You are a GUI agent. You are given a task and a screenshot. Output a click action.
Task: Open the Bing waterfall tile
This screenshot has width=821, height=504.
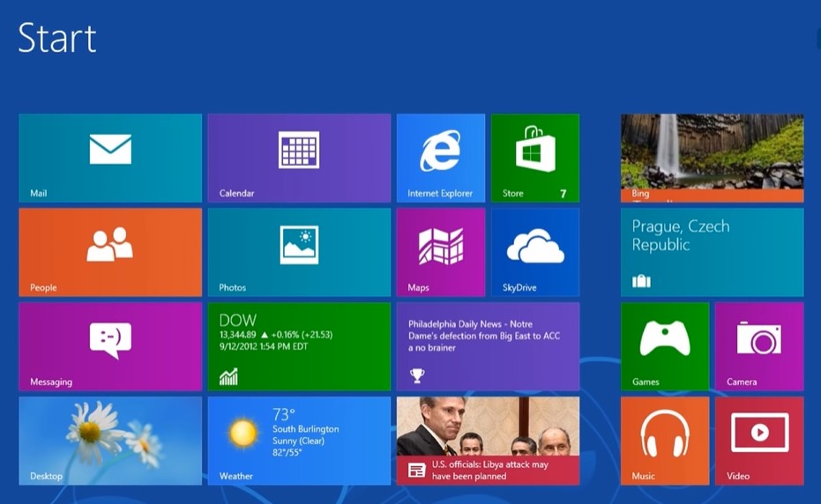pyautogui.click(x=712, y=158)
